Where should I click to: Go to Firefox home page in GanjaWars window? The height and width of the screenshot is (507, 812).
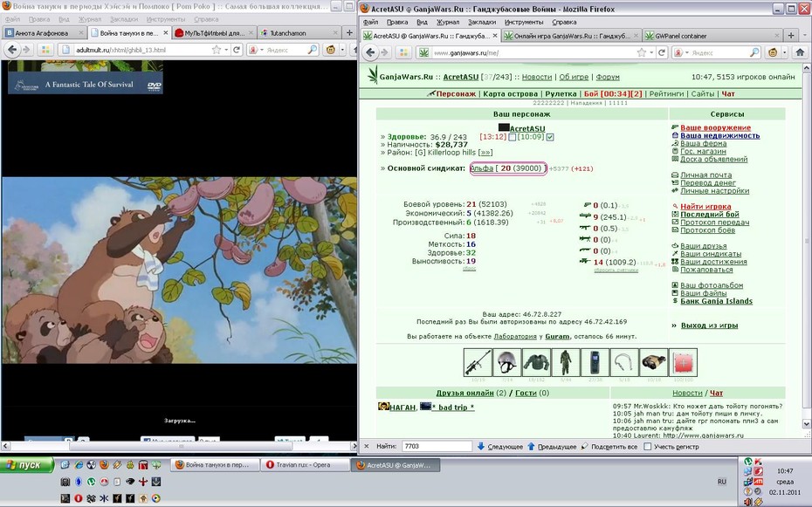(x=800, y=52)
